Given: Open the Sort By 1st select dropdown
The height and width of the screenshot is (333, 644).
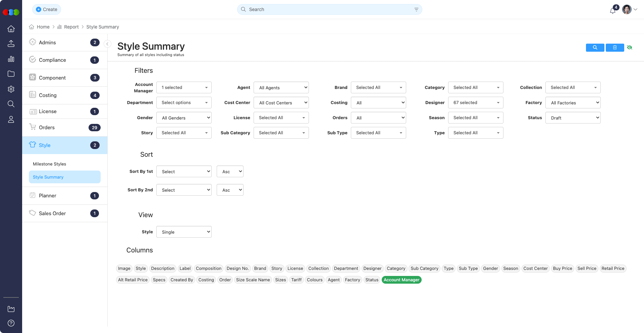Looking at the screenshot, I should 184,172.
